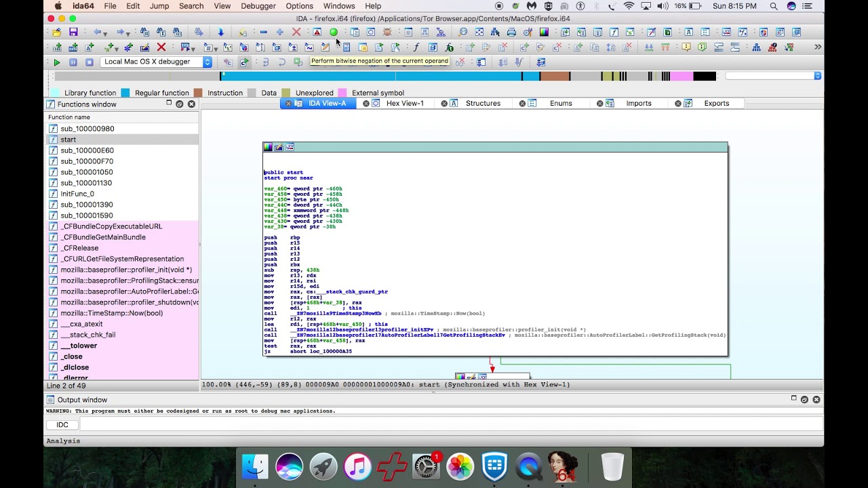Screen dimensions: 868x488
Task: Open the Search menu
Action: click(191, 6)
